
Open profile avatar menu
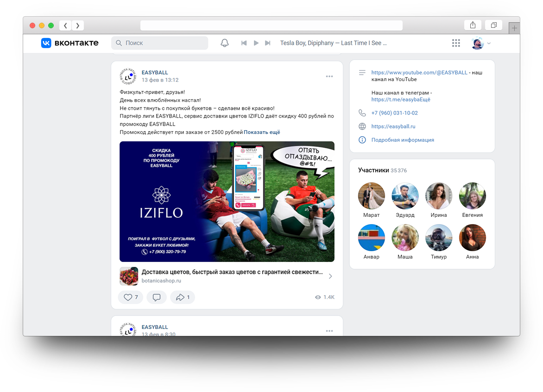pyautogui.click(x=478, y=43)
